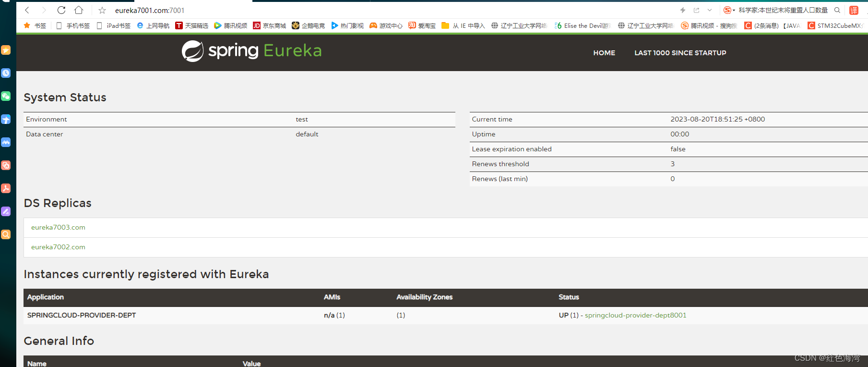Click the Renews threshold row label
The image size is (868, 367).
coord(500,164)
